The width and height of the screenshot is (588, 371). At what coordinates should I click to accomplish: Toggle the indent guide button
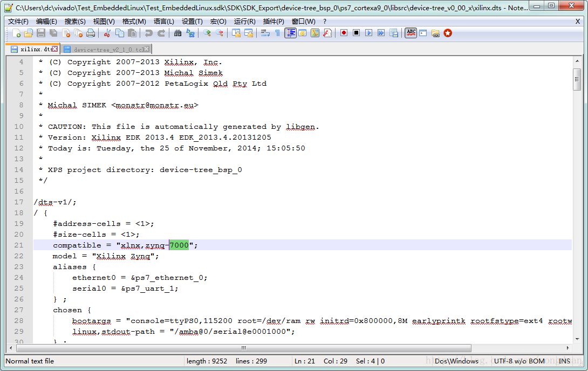tap(290, 33)
